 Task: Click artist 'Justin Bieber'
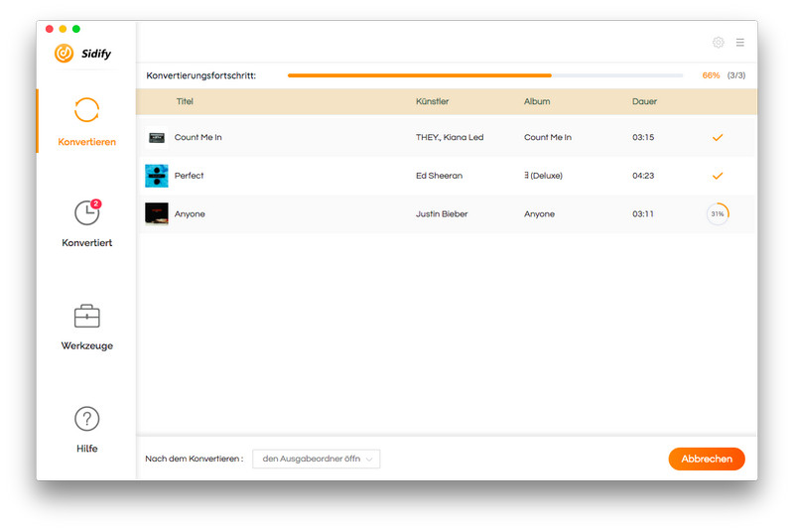pyautogui.click(x=442, y=214)
